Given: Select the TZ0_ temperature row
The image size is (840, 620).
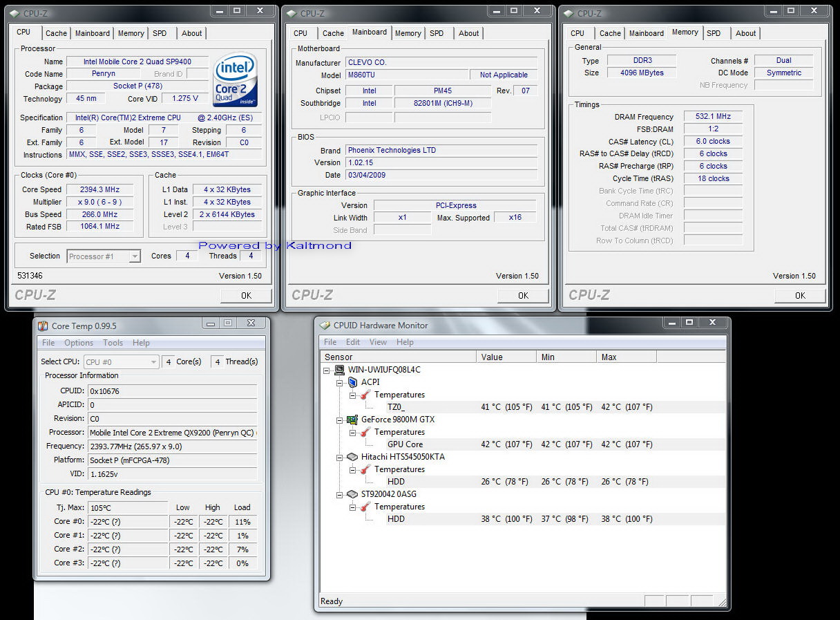Looking at the screenshot, I should (522, 407).
